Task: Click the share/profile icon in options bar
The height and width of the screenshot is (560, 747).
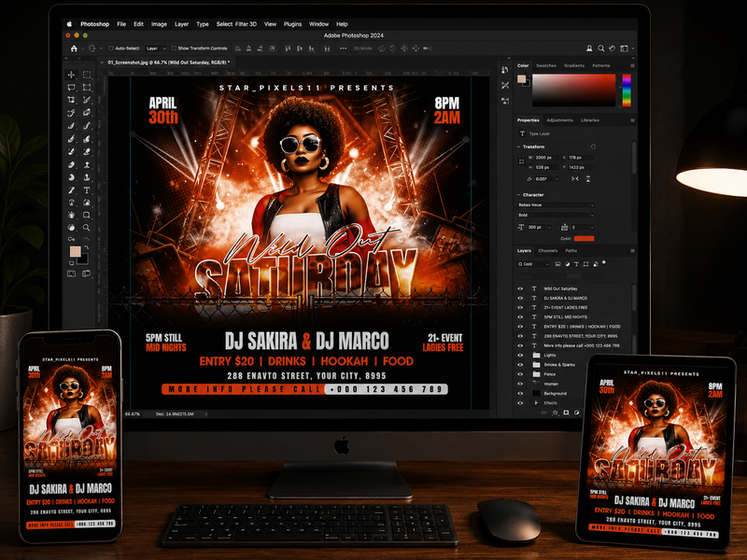Action: (589, 49)
